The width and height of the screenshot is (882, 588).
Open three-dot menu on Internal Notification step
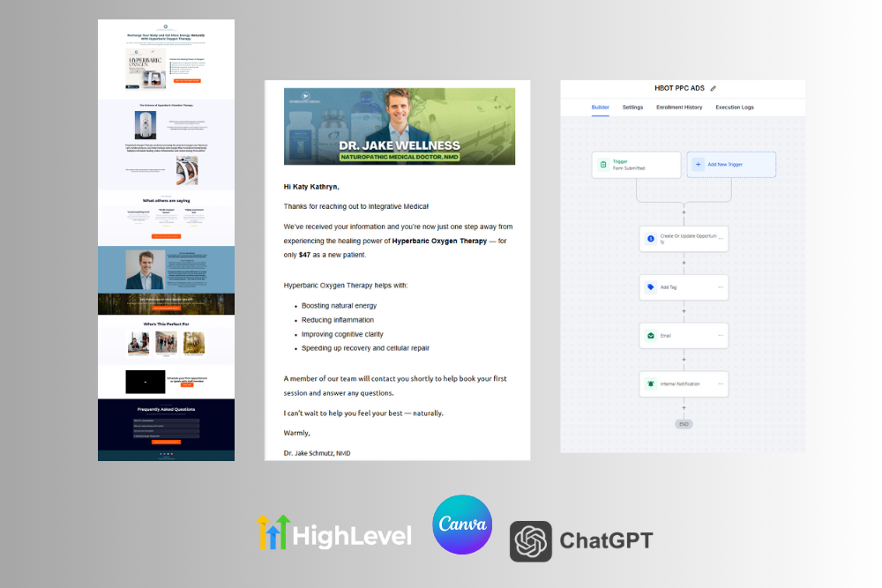tap(720, 384)
